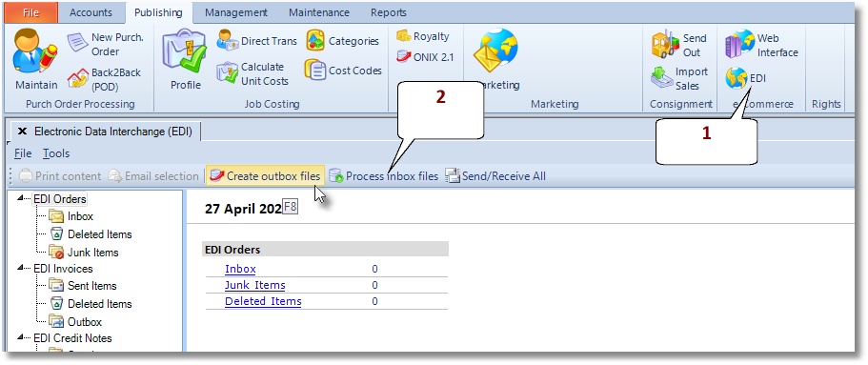Viewport: 868px width, 365px height.
Task: Switch to the Publishing tab
Action: (158, 12)
